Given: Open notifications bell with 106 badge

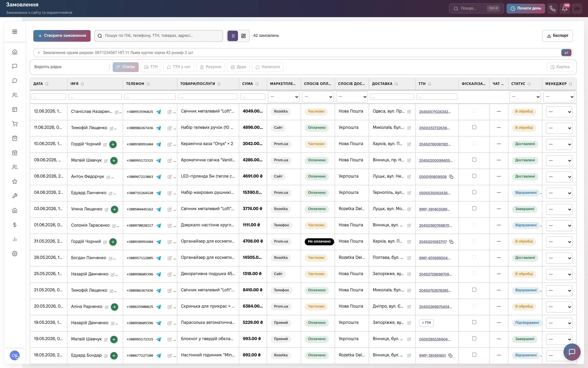Looking at the screenshot, I should (x=565, y=8).
